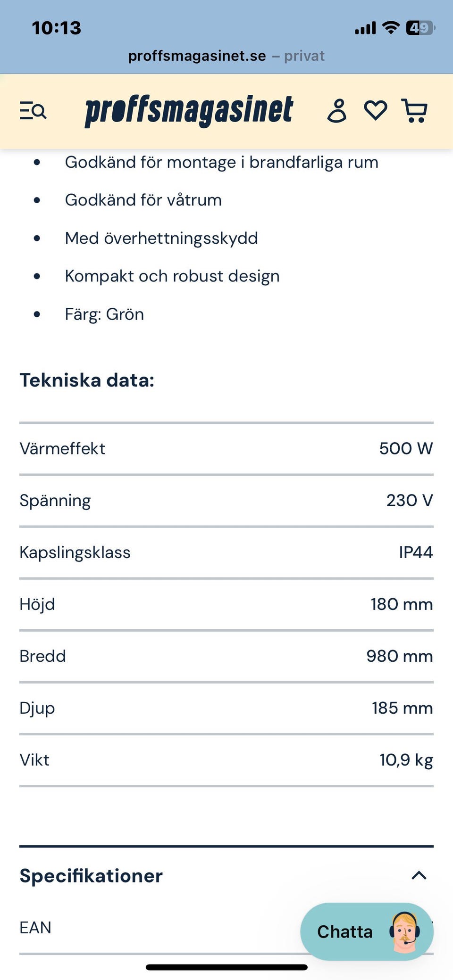Click the Värmeffekt 500 W value
The width and height of the screenshot is (453, 980).
pyautogui.click(x=406, y=449)
